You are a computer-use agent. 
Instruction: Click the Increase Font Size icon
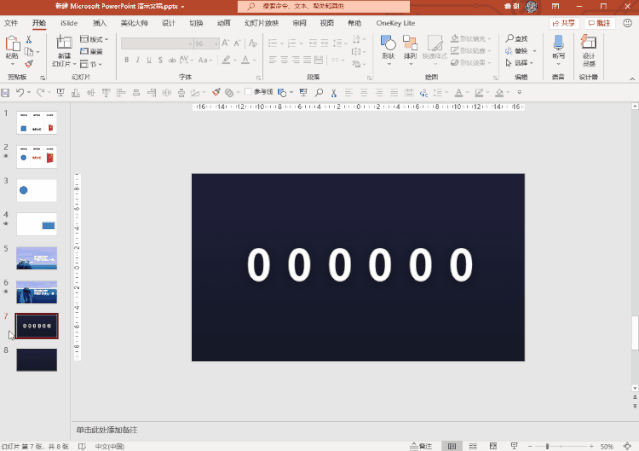tap(225, 43)
